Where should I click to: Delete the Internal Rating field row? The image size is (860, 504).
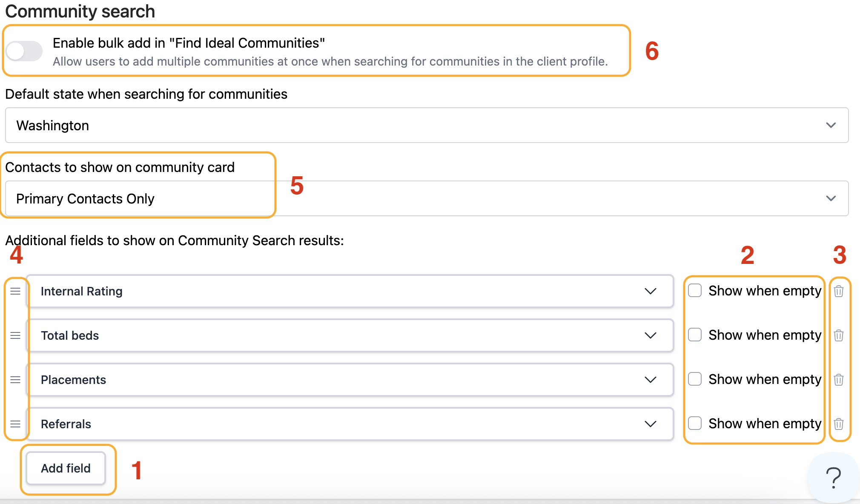(x=839, y=291)
